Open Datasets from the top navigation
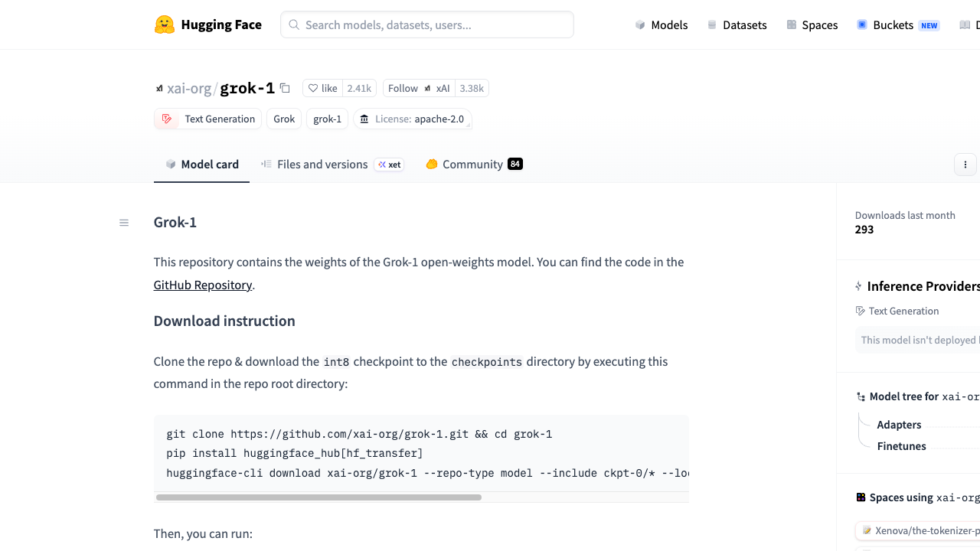The image size is (980, 551). pyautogui.click(x=737, y=24)
